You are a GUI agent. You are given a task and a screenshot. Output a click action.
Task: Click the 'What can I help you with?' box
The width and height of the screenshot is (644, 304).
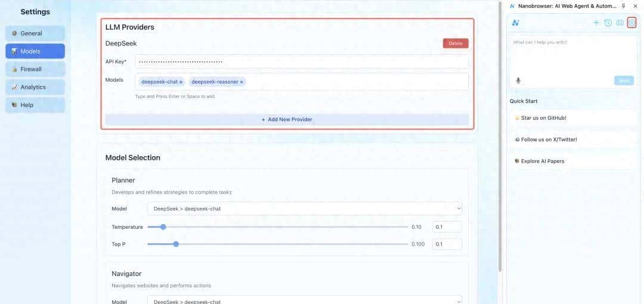573,55
